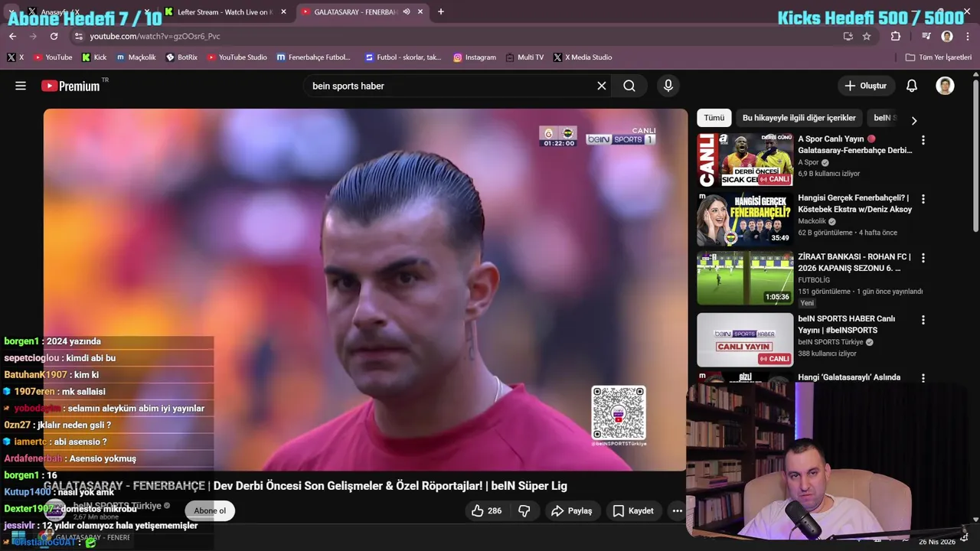
Task: Open the YouTube account avatar menu
Action: [x=945, y=86]
